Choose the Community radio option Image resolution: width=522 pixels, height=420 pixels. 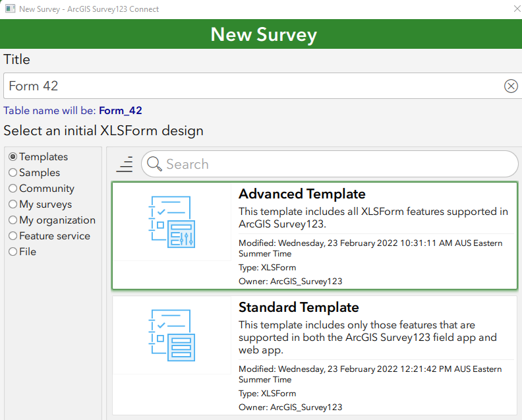[13, 189]
